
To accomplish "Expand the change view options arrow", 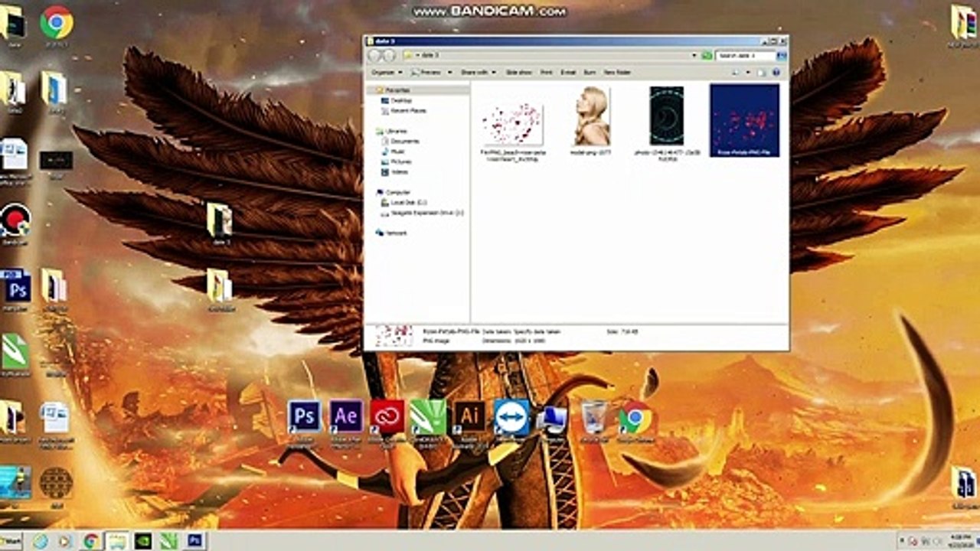I will [x=747, y=72].
